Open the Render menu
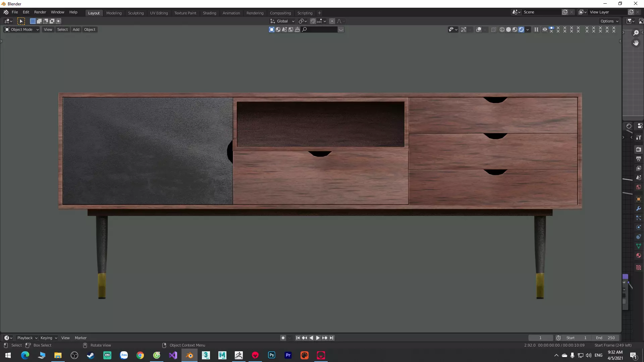 [40, 12]
